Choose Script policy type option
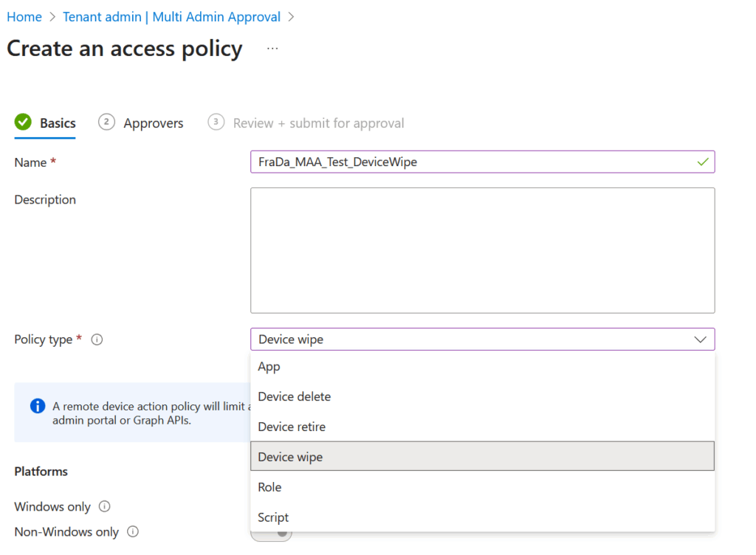The height and width of the screenshot is (555, 756). click(273, 517)
